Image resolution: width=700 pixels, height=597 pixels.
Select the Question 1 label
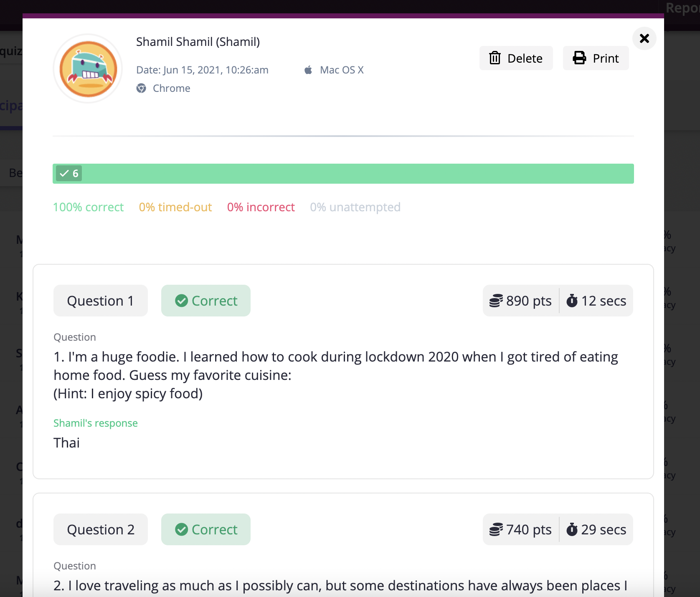point(101,301)
